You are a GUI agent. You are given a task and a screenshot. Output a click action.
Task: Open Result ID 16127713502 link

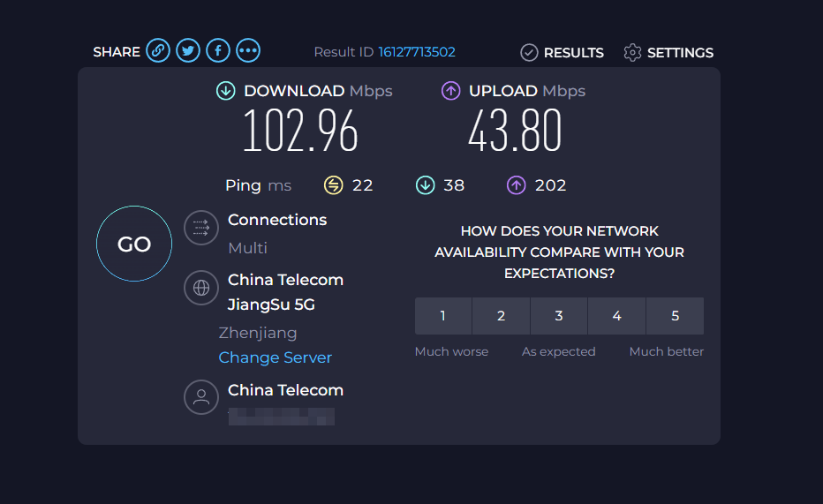[x=417, y=52]
